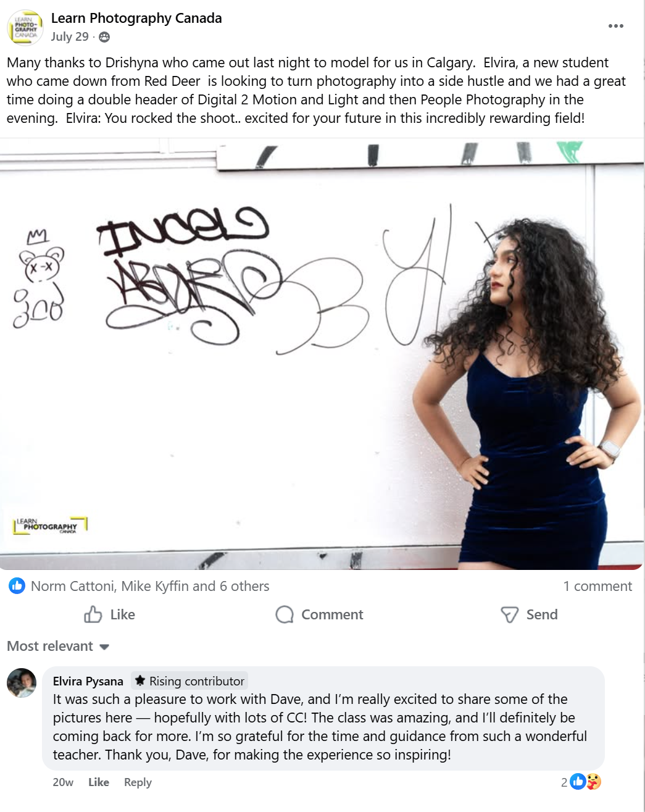
Task: Click the Learn Photography Canada profile picture
Action: (25, 28)
